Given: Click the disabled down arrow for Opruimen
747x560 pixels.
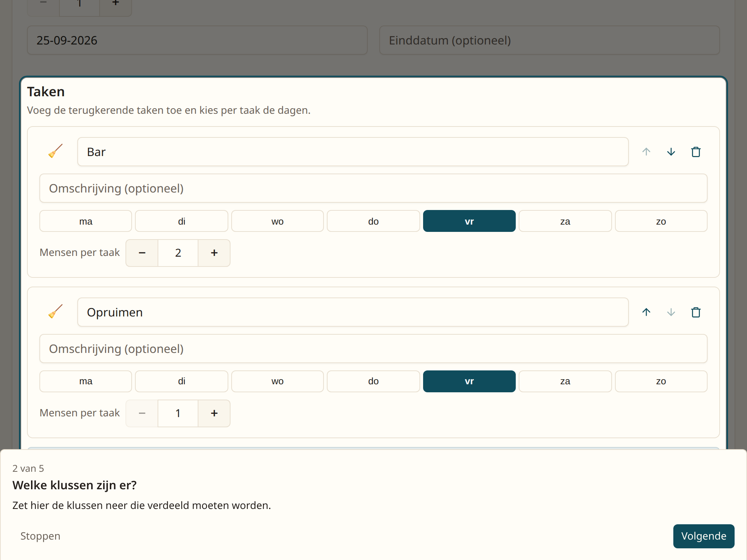Looking at the screenshot, I should 671,312.
